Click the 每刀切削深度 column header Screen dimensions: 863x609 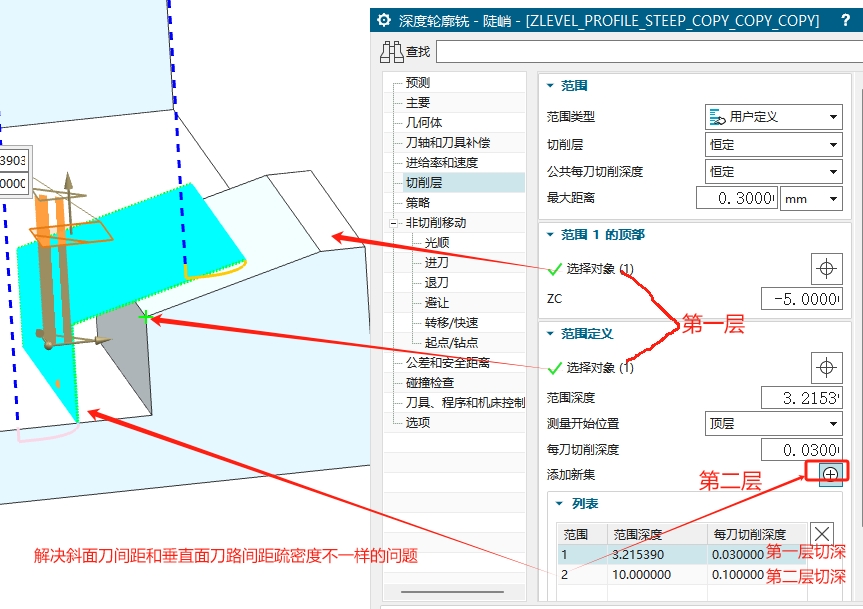tap(757, 534)
